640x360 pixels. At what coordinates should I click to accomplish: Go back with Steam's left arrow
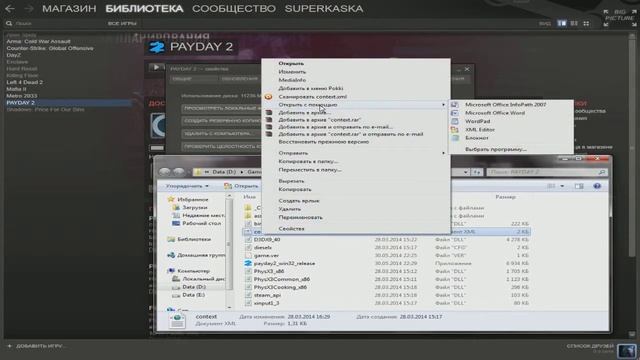[x=10, y=8]
